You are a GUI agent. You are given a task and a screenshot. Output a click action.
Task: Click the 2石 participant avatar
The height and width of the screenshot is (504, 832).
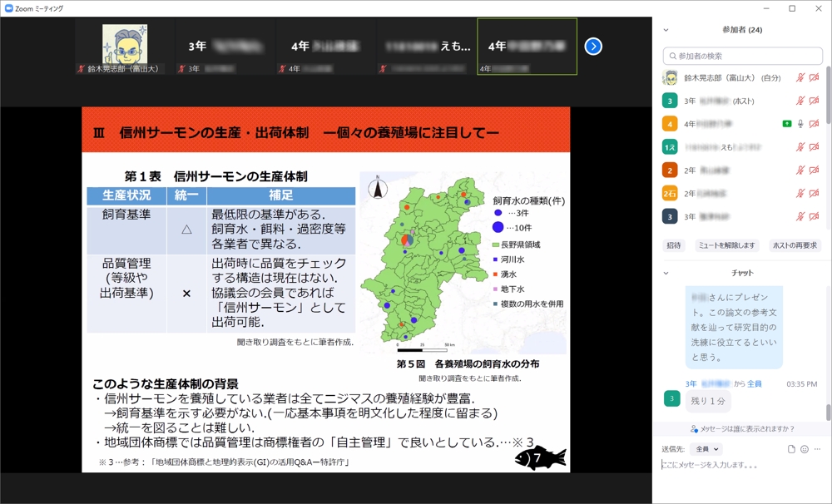670,193
